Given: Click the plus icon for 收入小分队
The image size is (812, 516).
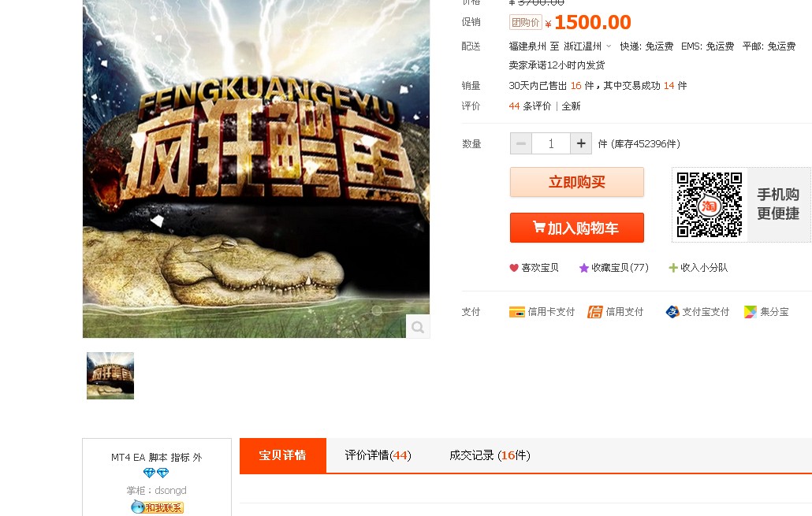Looking at the screenshot, I should point(673,268).
